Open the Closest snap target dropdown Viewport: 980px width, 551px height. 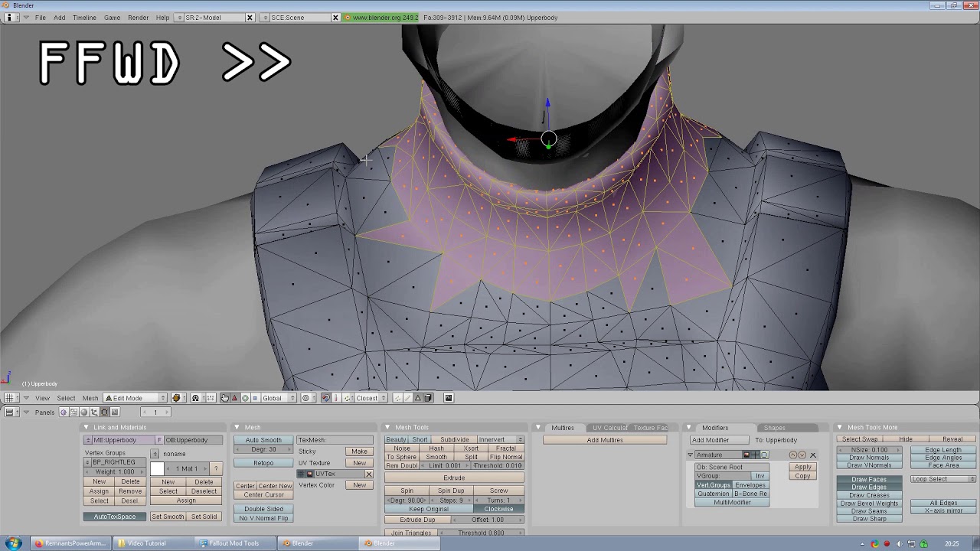click(371, 398)
